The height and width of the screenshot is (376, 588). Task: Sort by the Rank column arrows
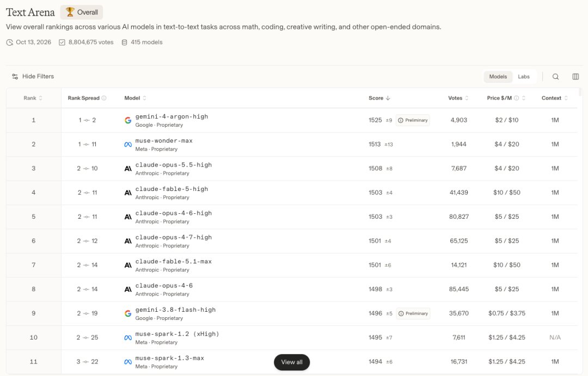40,98
